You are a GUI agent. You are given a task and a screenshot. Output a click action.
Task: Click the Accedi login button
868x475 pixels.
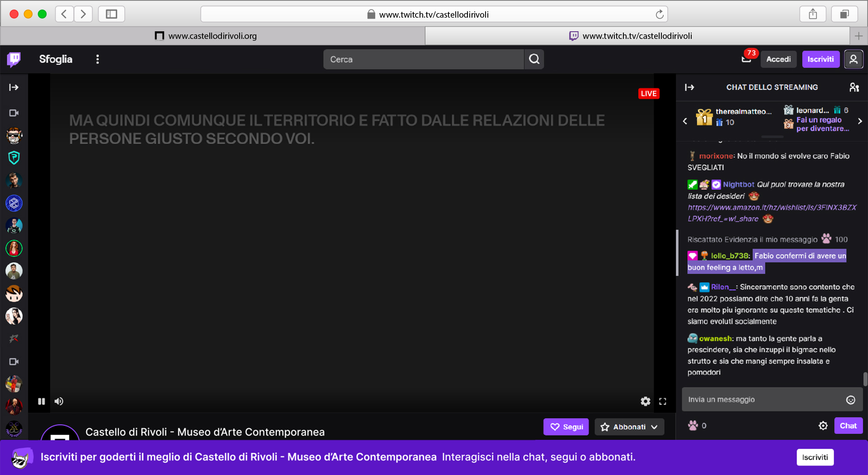click(778, 59)
